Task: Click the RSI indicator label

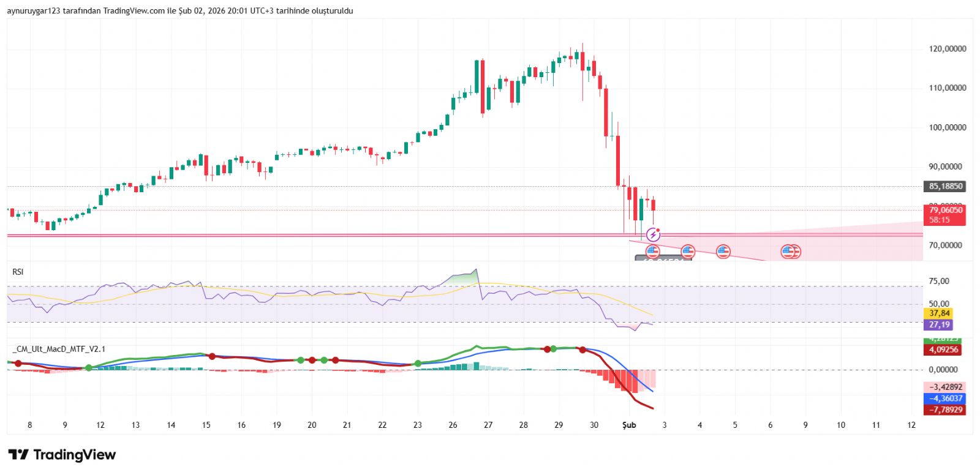Action: tap(18, 272)
